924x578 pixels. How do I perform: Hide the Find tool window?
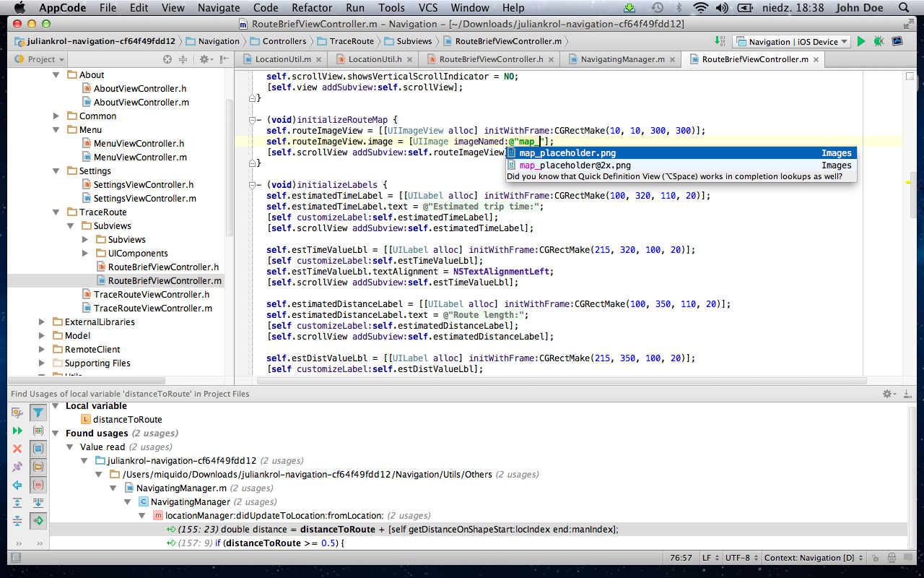909,394
